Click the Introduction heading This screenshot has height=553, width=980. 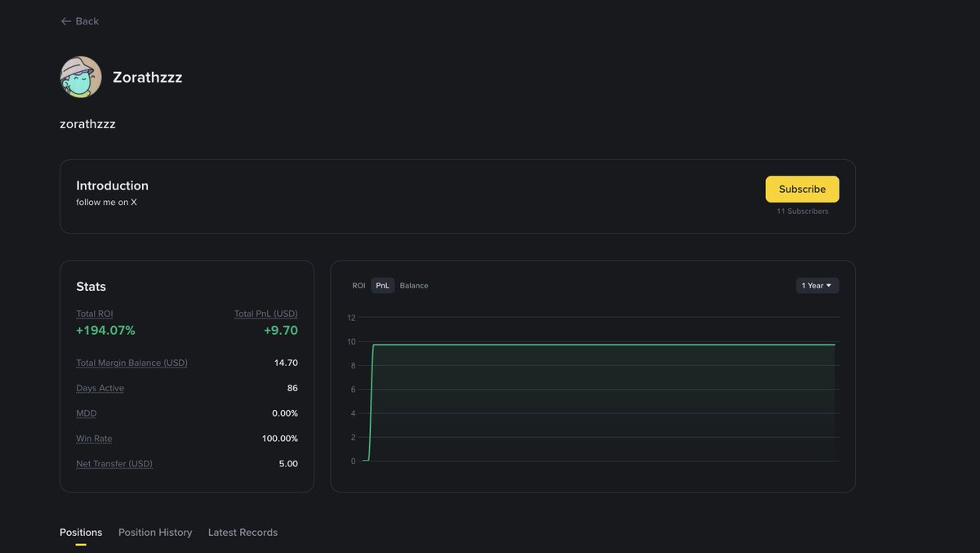click(x=113, y=185)
